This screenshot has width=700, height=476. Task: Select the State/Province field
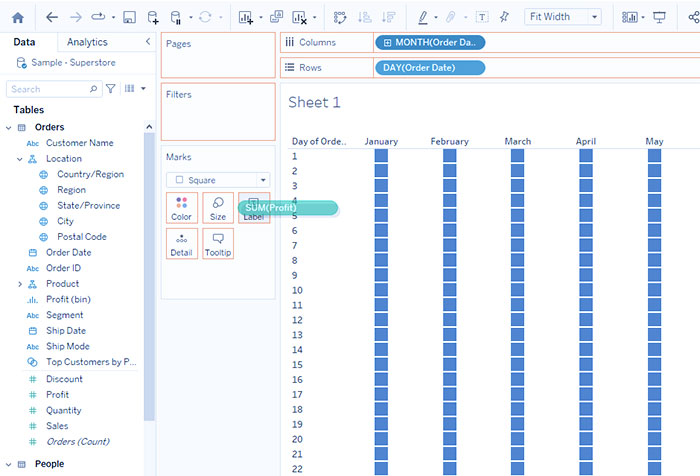(88, 205)
